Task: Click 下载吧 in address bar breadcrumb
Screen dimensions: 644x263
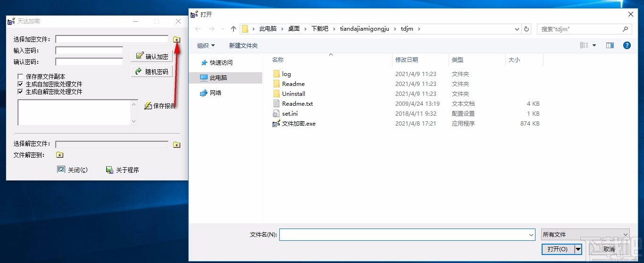Action: [x=319, y=29]
